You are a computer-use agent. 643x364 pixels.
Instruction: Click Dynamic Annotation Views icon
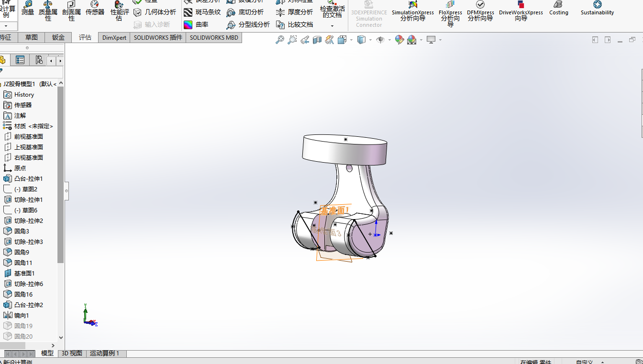pyautogui.click(x=329, y=40)
